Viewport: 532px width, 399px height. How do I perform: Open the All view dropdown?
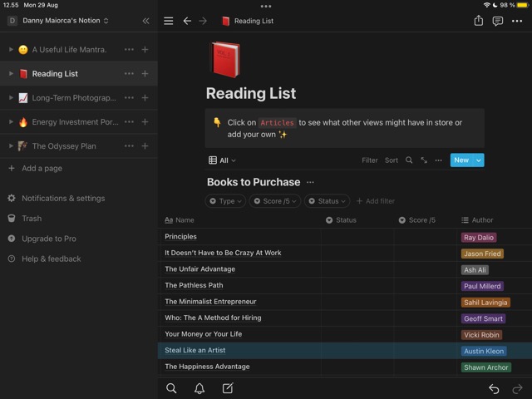click(222, 160)
